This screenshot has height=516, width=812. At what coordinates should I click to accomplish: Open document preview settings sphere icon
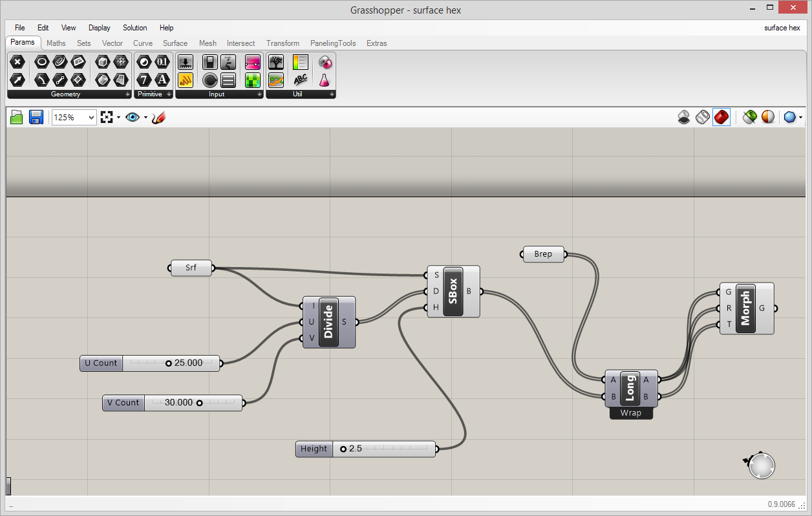768,117
